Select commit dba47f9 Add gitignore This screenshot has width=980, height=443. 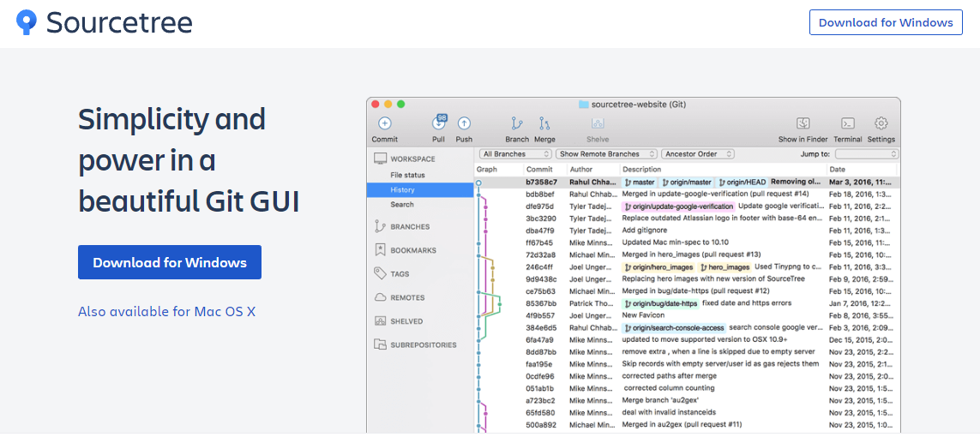(x=688, y=230)
